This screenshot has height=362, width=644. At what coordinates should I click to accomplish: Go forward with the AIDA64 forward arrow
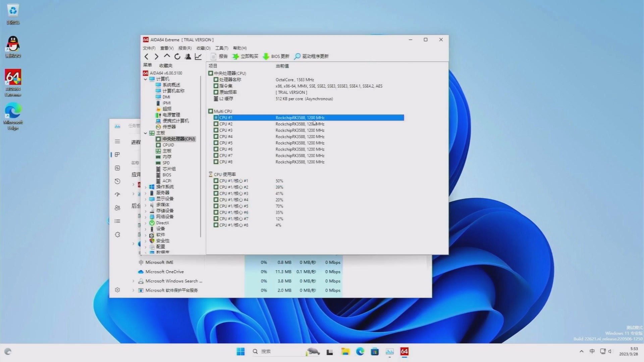pyautogui.click(x=157, y=56)
